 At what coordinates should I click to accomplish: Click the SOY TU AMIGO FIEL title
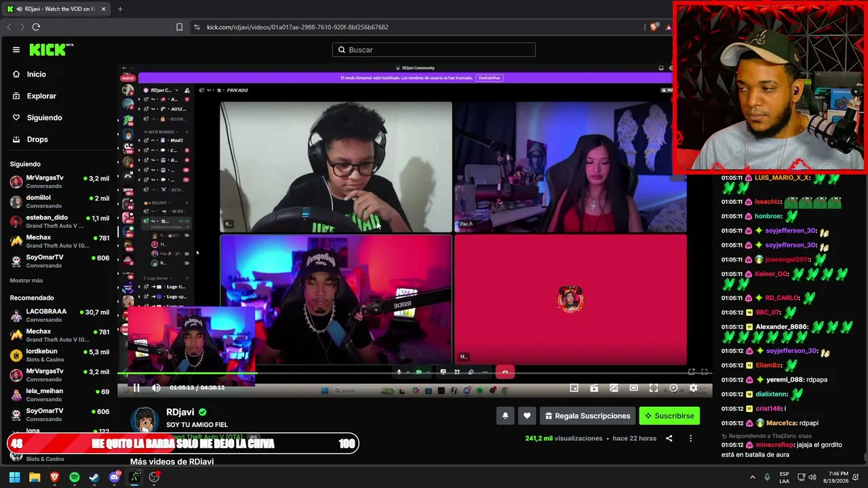(197, 425)
